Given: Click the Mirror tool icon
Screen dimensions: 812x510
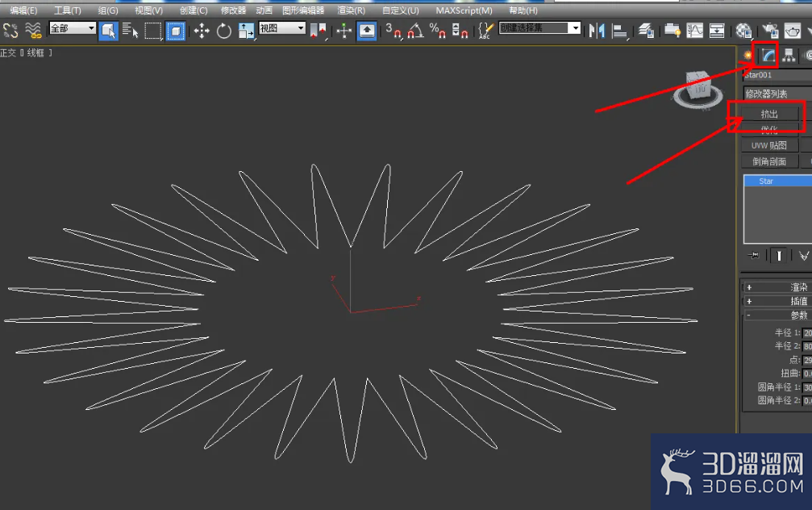Looking at the screenshot, I should pyautogui.click(x=597, y=31).
